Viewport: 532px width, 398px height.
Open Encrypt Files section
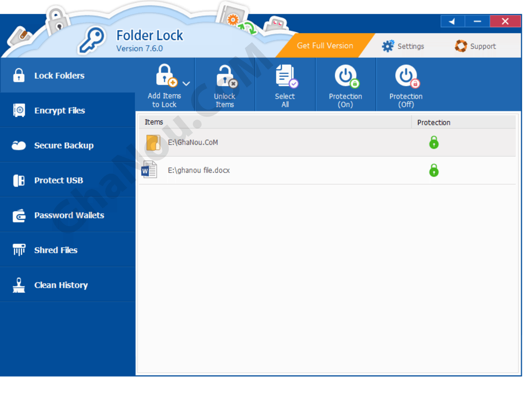(68, 110)
